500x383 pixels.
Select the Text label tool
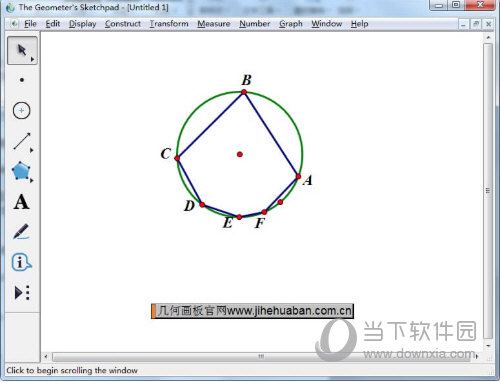pos(21,202)
